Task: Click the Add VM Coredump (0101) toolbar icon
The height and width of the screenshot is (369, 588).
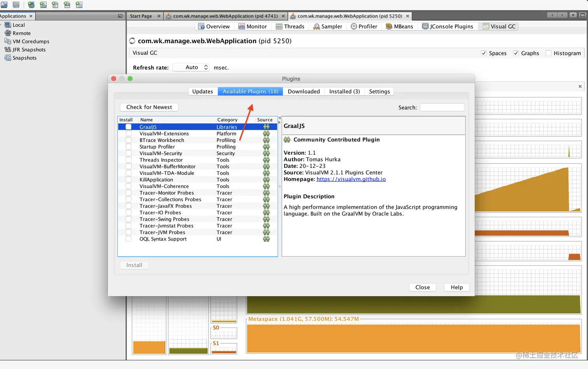Action: (55, 5)
